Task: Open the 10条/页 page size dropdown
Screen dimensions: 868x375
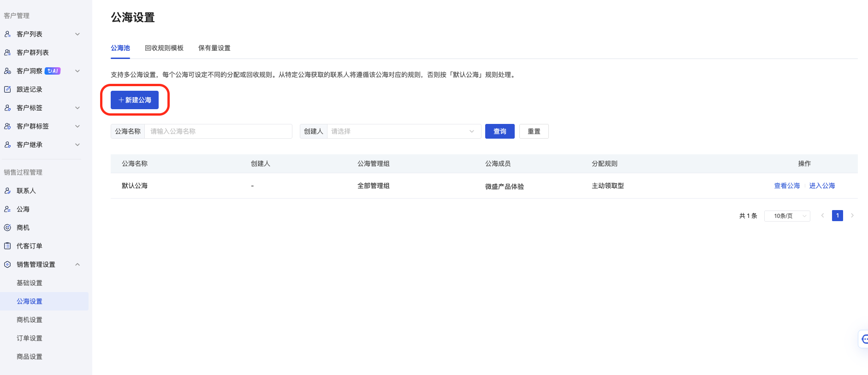Action: [x=787, y=216]
